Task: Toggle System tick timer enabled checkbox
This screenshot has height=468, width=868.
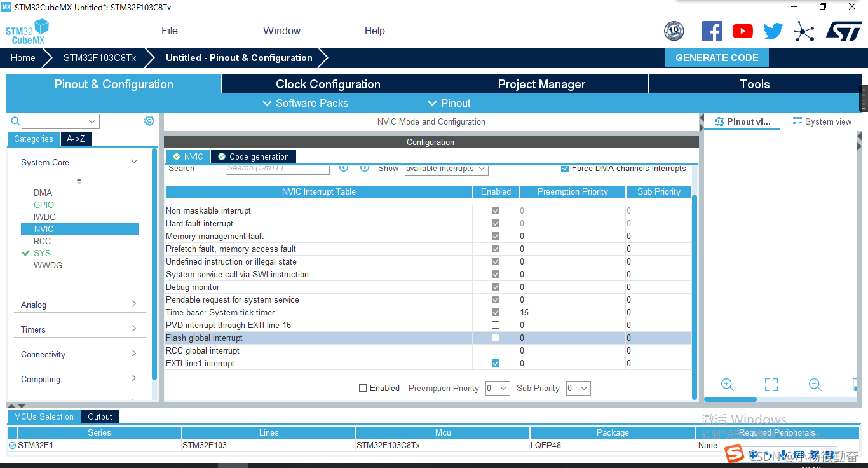Action: (x=496, y=312)
